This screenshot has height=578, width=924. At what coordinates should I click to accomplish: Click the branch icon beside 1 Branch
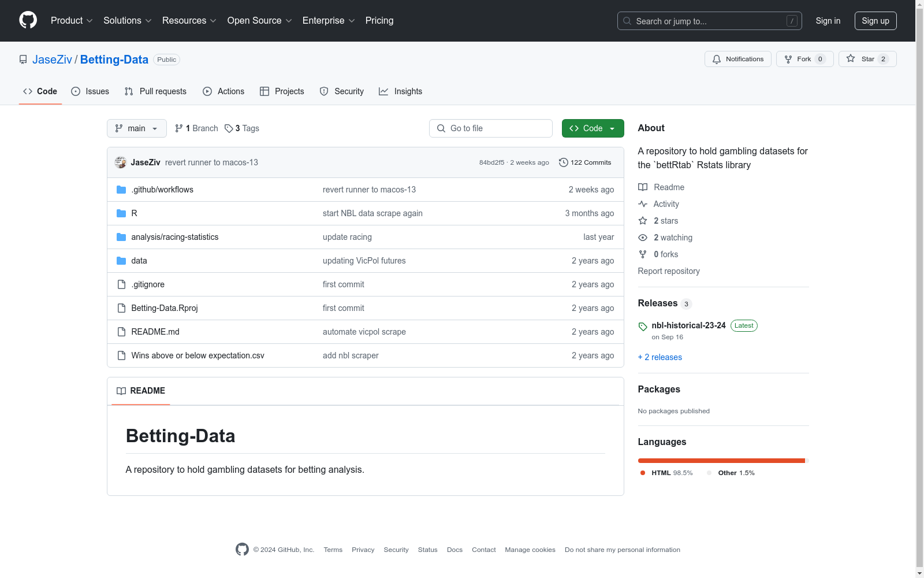click(x=179, y=128)
